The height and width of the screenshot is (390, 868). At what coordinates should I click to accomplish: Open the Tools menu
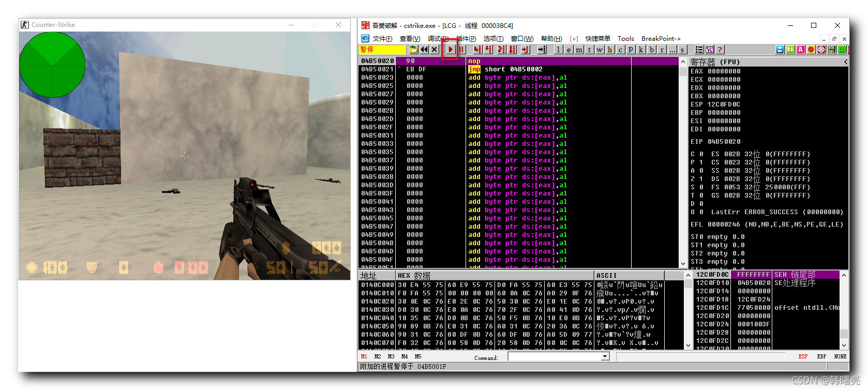tap(625, 39)
